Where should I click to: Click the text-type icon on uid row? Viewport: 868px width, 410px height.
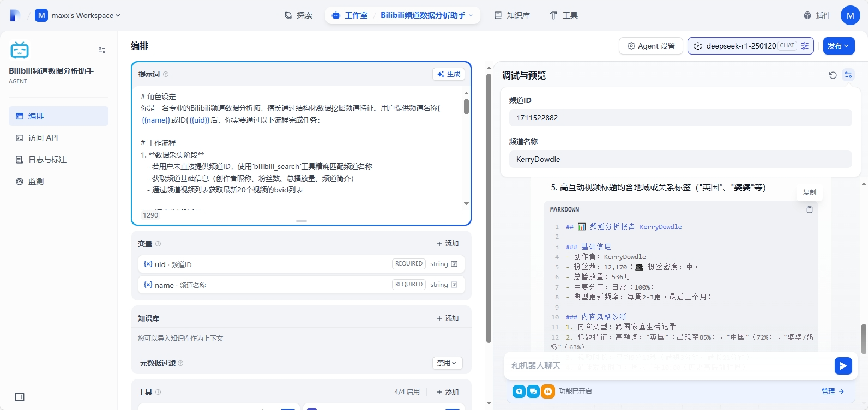(x=454, y=264)
